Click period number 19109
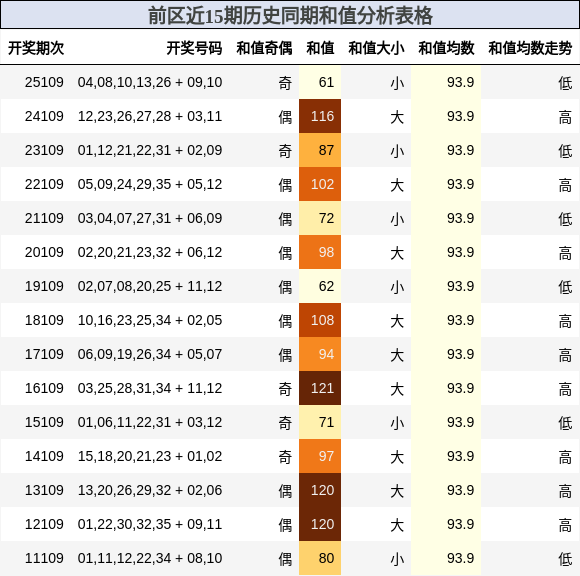 44,286
